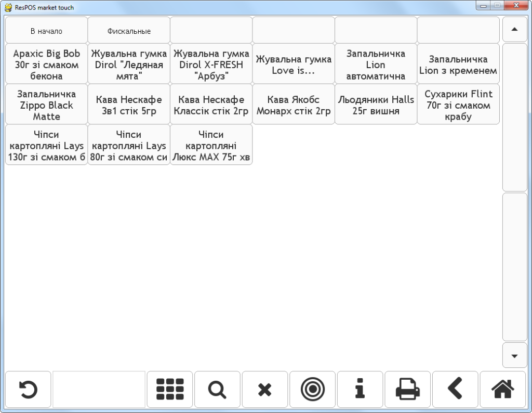Open the info icon
Viewport: 532px width, 413px height.
(x=360, y=389)
